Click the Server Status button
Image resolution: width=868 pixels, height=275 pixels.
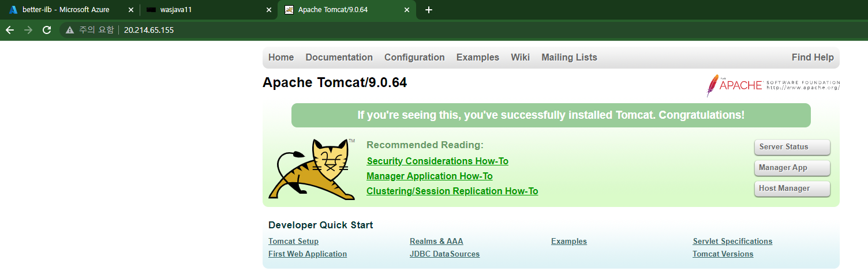pos(792,147)
